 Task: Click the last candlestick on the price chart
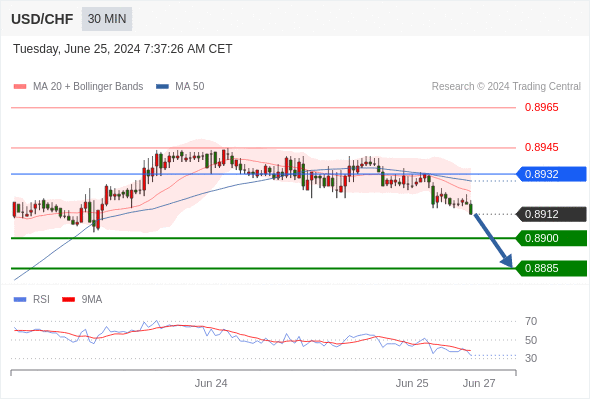(471, 209)
